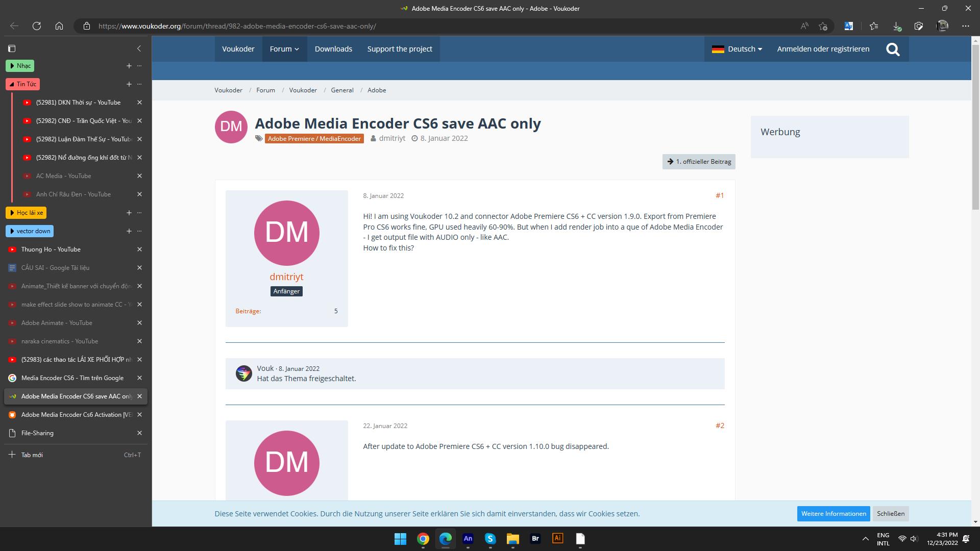This screenshot has height=551, width=980.
Task: Go to browser home icon
Action: (59, 26)
